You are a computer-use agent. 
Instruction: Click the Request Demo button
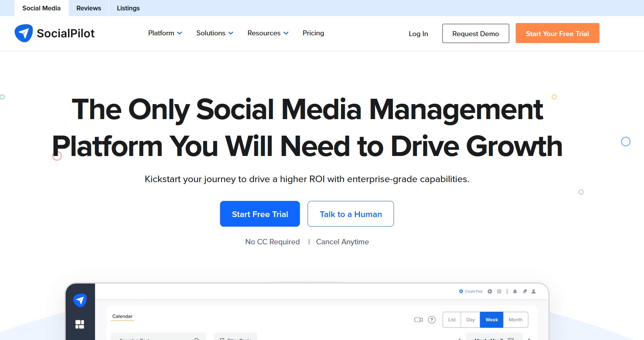(x=476, y=33)
